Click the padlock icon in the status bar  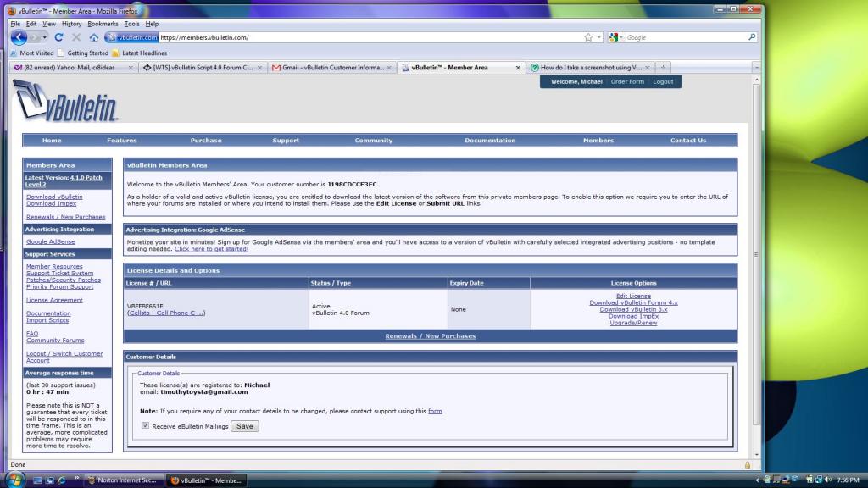748,465
